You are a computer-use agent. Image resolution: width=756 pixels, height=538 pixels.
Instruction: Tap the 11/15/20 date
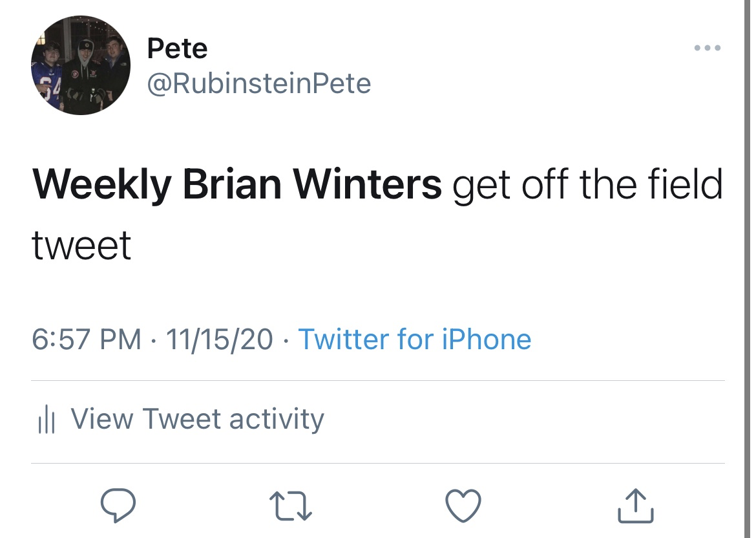219,339
